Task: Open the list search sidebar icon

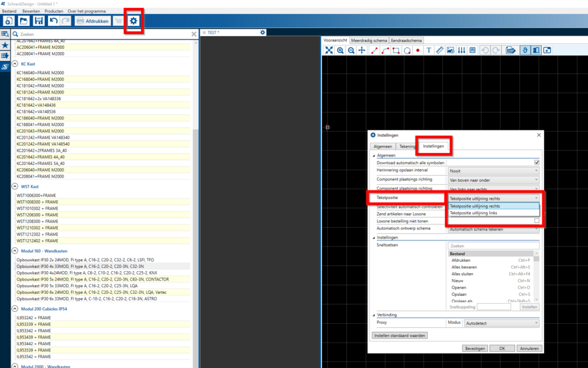Action: coord(5,34)
